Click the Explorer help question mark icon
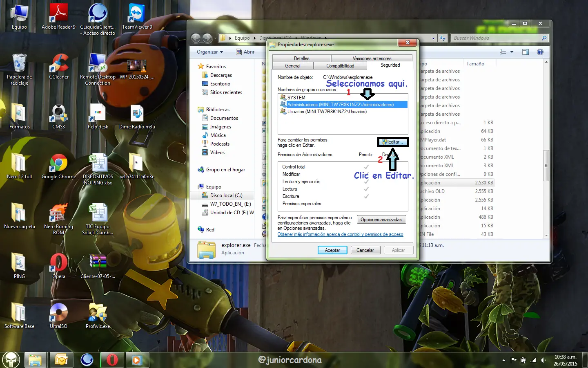This screenshot has height=368, width=588. click(x=540, y=52)
